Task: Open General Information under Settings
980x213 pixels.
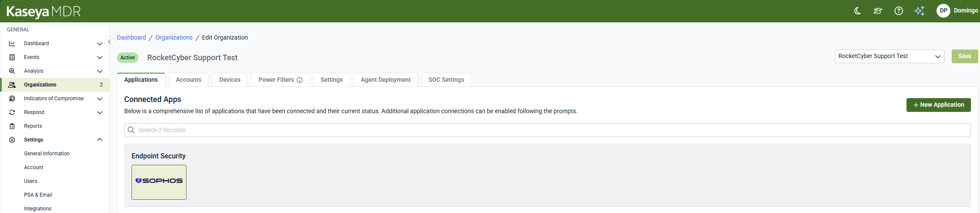Action: coord(47,154)
